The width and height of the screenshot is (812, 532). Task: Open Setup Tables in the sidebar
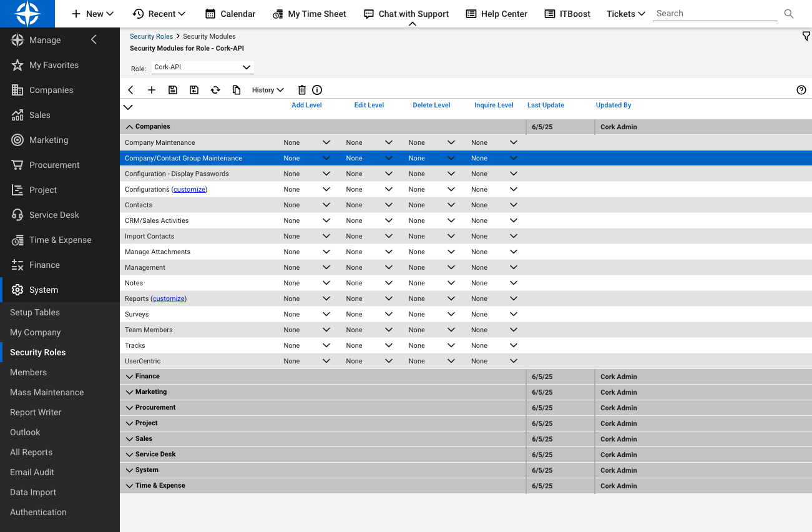click(x=35, y=312)
